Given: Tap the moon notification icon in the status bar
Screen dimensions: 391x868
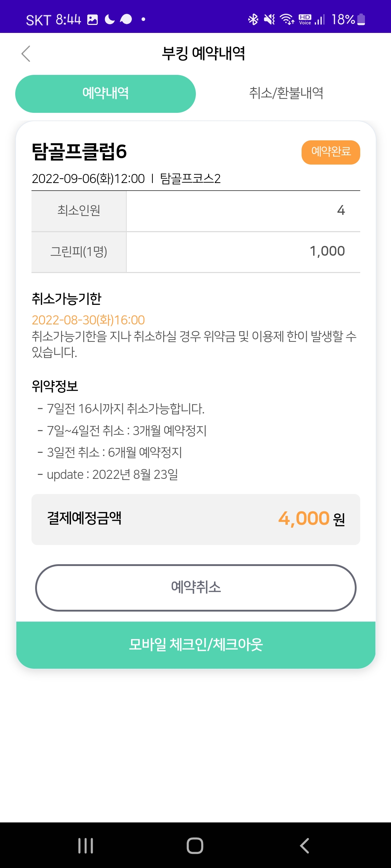Looking at the screenshot, I should coord(110,19).
